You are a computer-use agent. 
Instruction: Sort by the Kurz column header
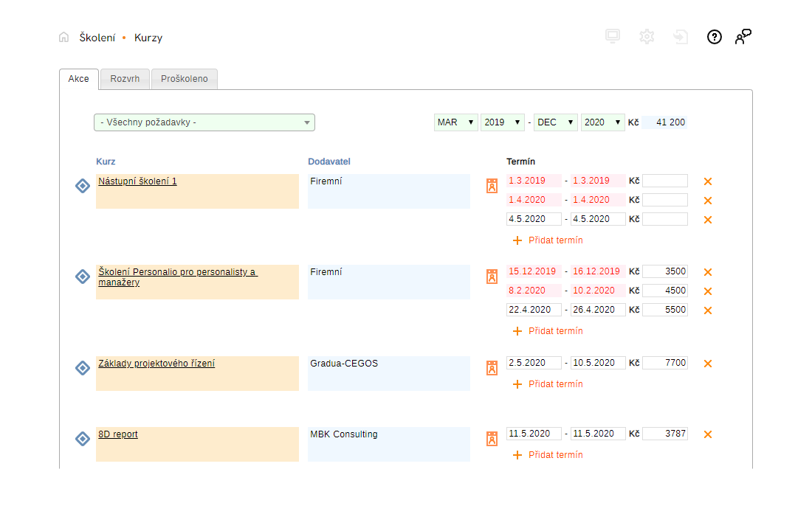106,162
